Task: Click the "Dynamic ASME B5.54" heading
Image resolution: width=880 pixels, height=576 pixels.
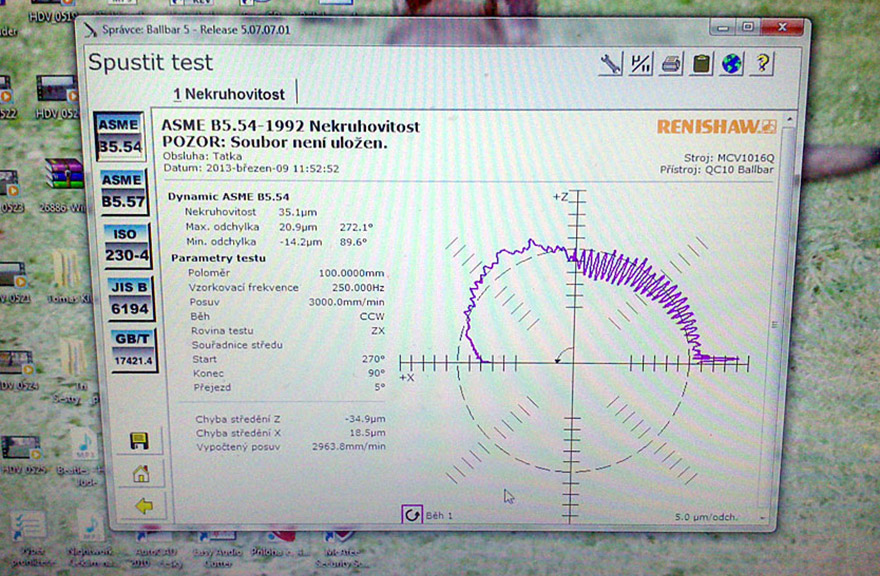Action: pyautogui.click(x=229, y=197)
